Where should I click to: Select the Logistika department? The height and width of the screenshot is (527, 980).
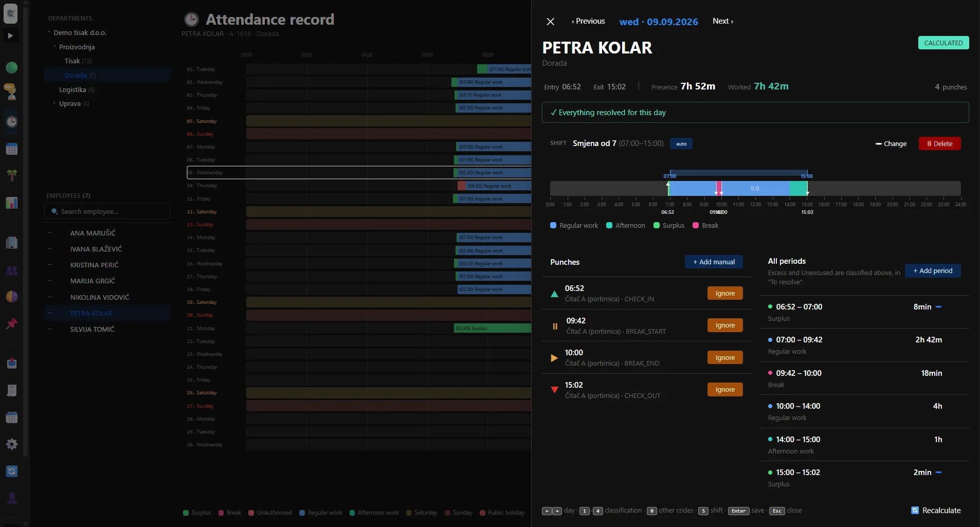point(77,89)
